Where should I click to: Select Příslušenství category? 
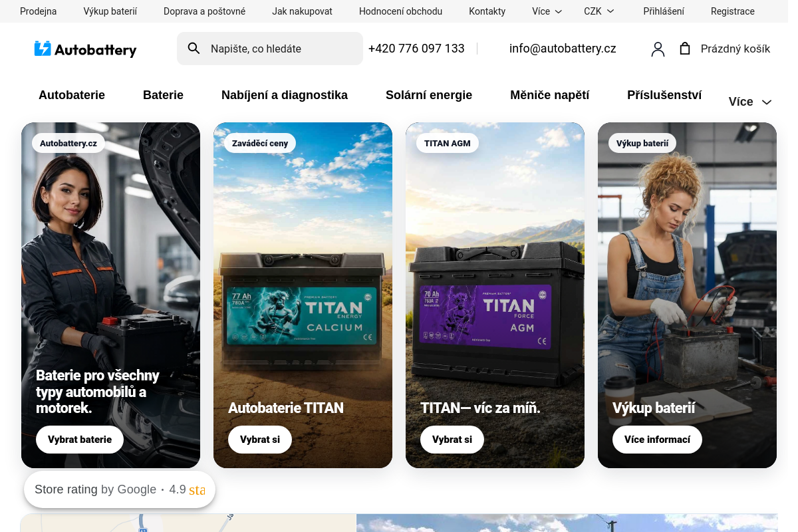tap(664, 95)
